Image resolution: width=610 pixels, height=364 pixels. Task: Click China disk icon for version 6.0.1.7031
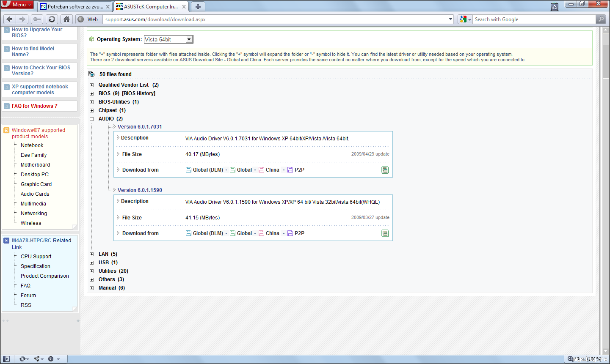[x=262, y=170]
